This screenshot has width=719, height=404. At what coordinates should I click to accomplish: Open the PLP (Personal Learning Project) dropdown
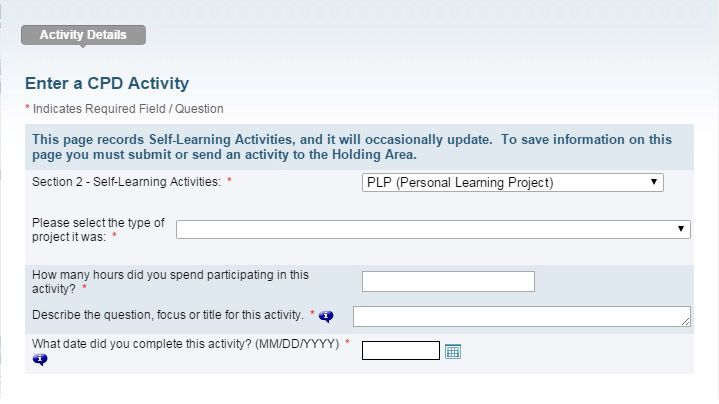[x=513, y=183]
